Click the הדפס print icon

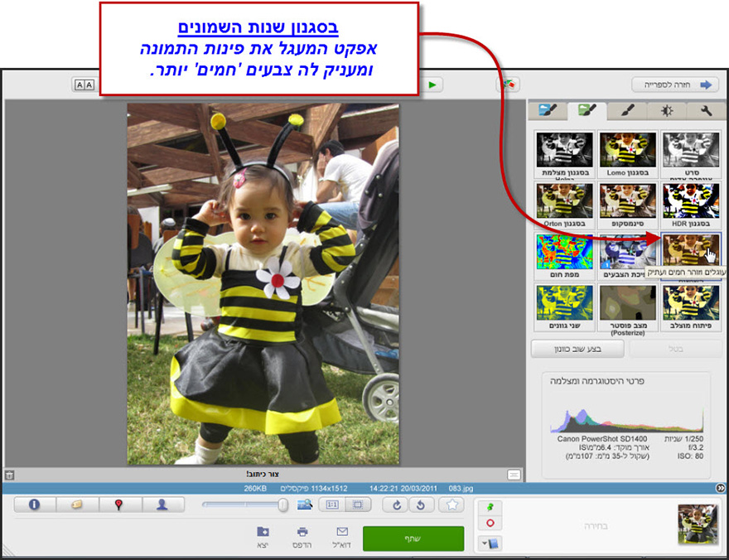point(302,533)
